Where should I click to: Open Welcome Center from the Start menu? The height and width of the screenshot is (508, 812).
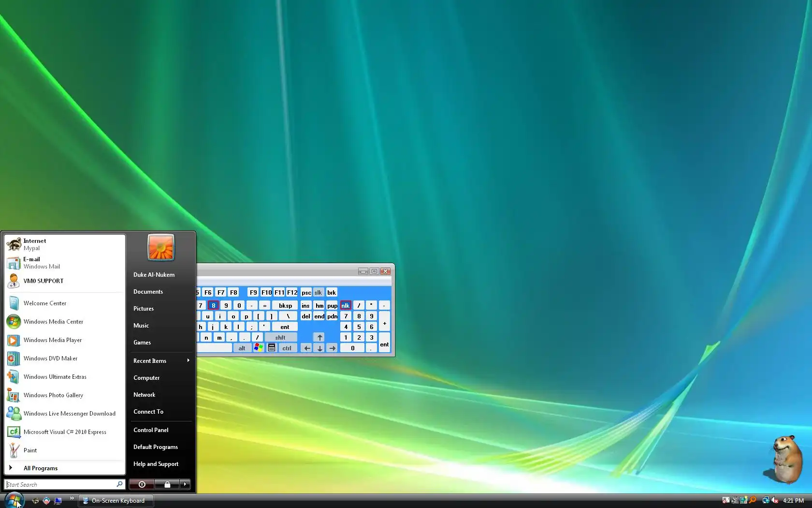pyautogui.click(x=65, y=303)
